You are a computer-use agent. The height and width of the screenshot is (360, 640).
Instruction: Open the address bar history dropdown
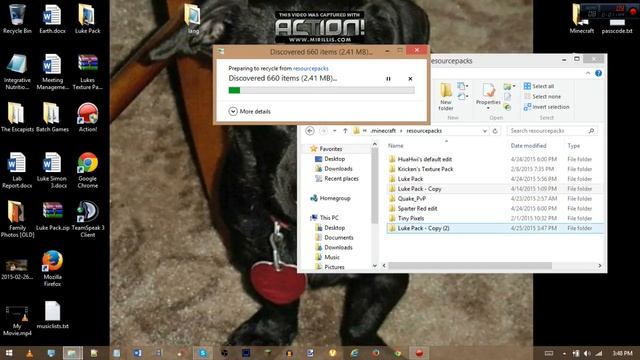coord(484,131)
